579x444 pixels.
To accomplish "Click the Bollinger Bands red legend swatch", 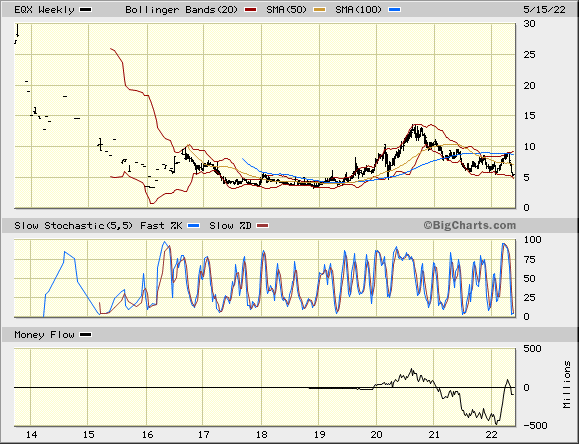I will pyautogui.click(x=250, y=10).
